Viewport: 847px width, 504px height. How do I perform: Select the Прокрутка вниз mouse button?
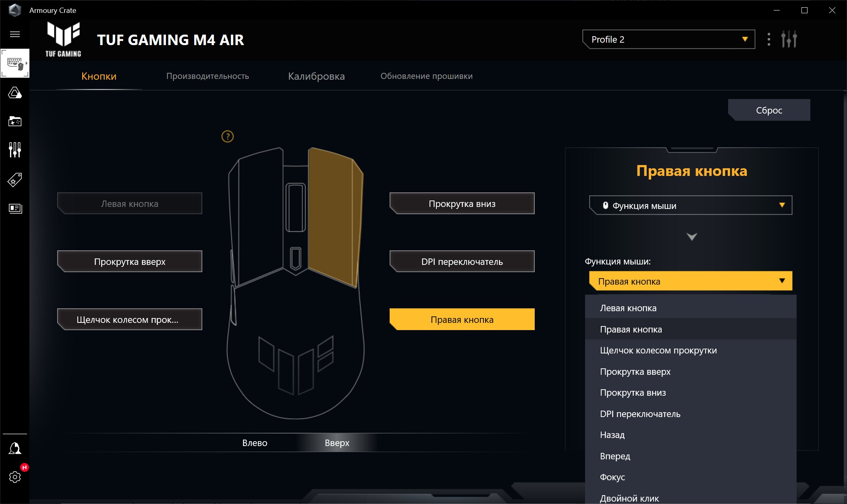coord(462,203)
